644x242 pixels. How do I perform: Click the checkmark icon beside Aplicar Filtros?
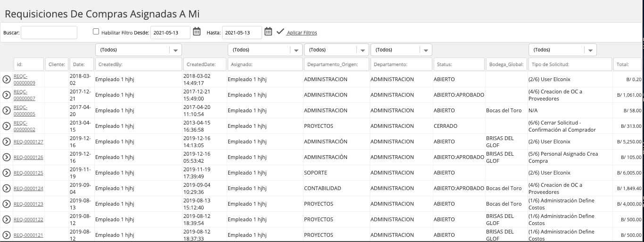pos(280,32)
